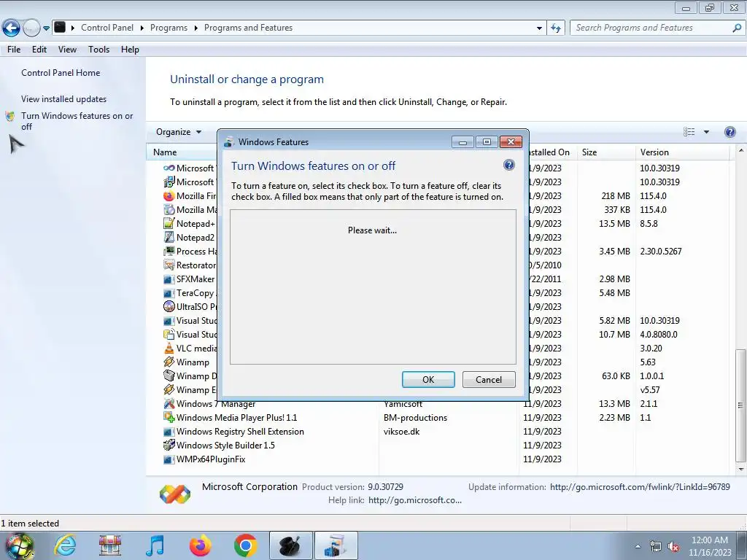747x560 pixels.
Task: Click the muted volume tray icon
Action: pyautogui.click(x=673, y=547)
